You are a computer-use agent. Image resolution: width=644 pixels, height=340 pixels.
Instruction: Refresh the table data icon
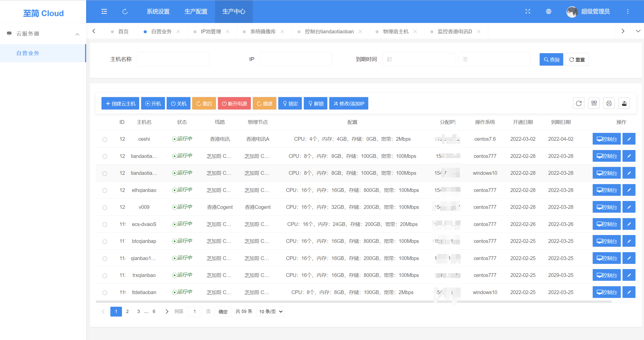click(x=579, y=103)
